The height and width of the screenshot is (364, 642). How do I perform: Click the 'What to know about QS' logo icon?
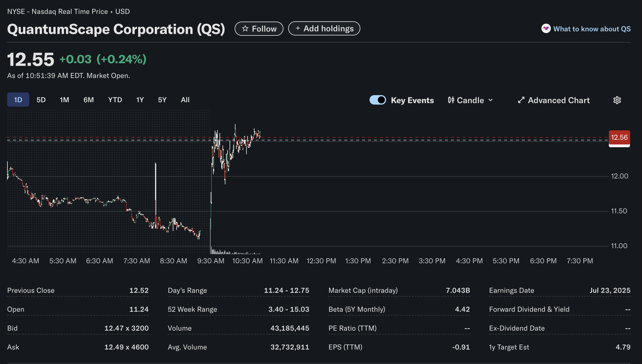pyautogui.click(x=546, y=29)
